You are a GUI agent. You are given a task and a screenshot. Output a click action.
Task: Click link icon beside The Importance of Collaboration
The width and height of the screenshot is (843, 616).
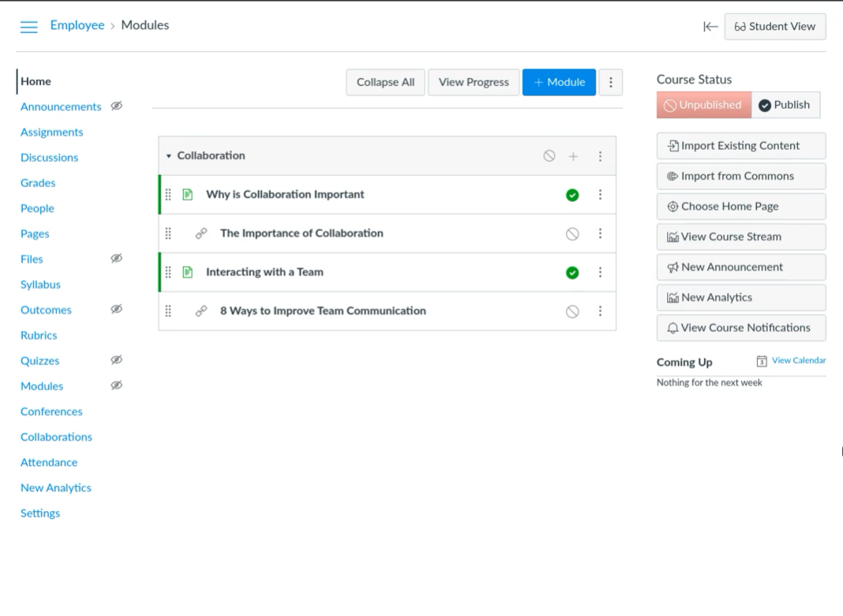[201, 233]
